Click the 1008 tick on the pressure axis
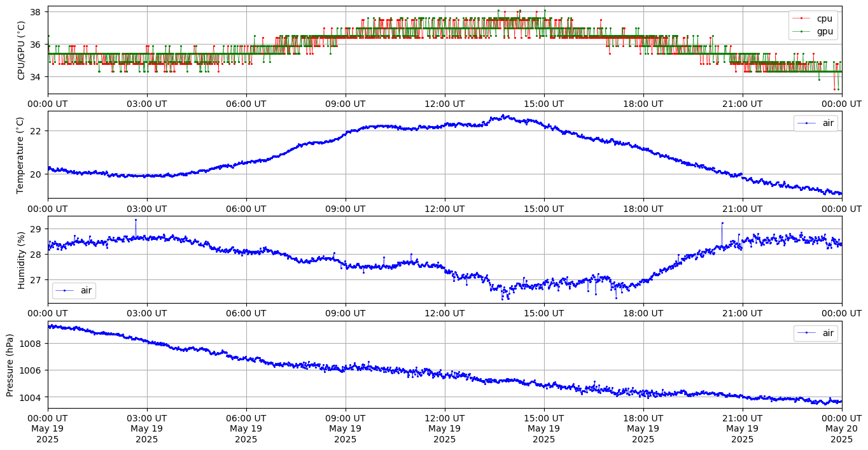The height and width of the screenshot is (450, 868). [x=31, y=344]
